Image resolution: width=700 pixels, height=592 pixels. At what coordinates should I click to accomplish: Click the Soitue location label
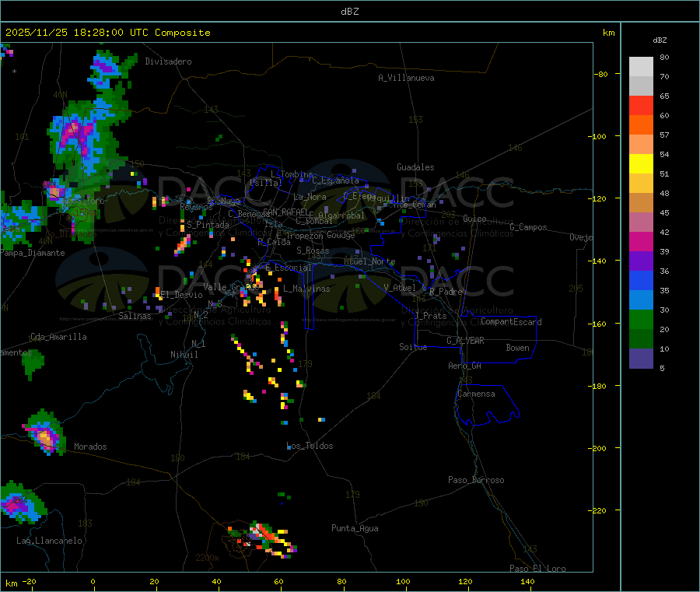point(413,346)
